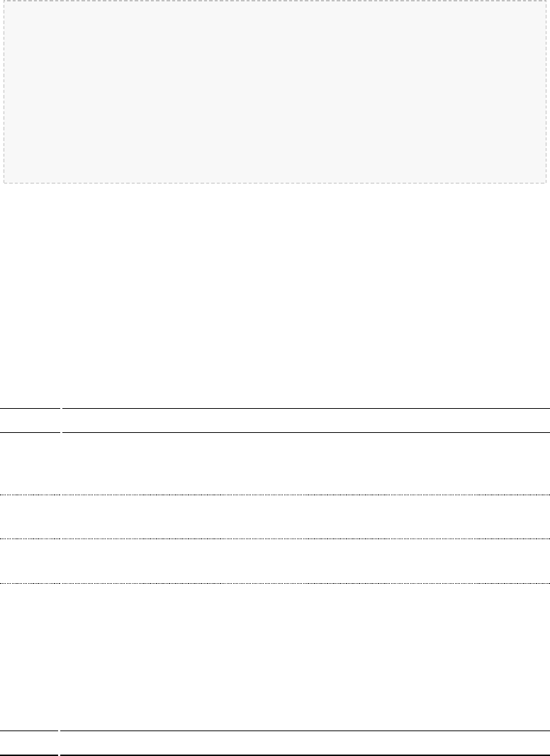Click inside the gray dashed-border box
The width and height of the screenshot is (550, 756).
coord(275,91)
